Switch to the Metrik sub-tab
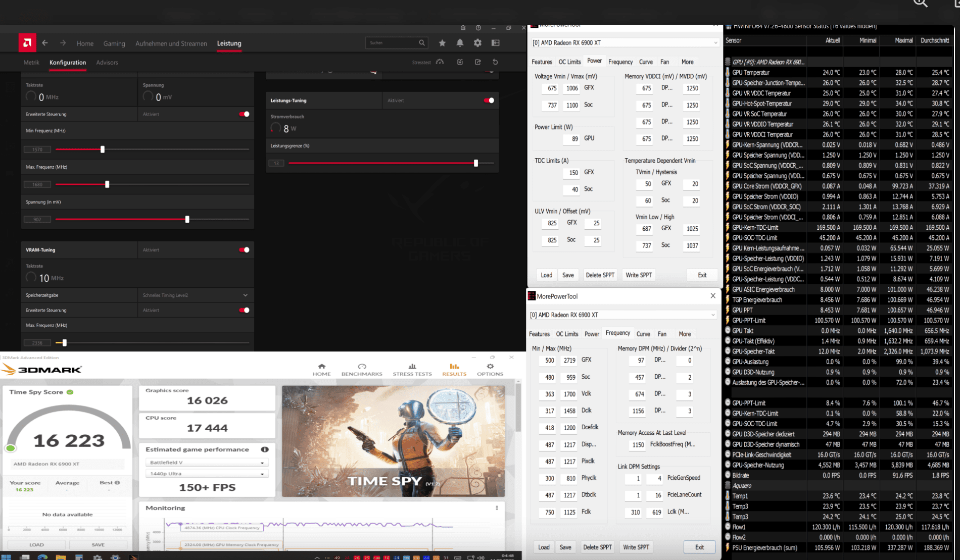This screenshot has height=560, width=960. 31,63
